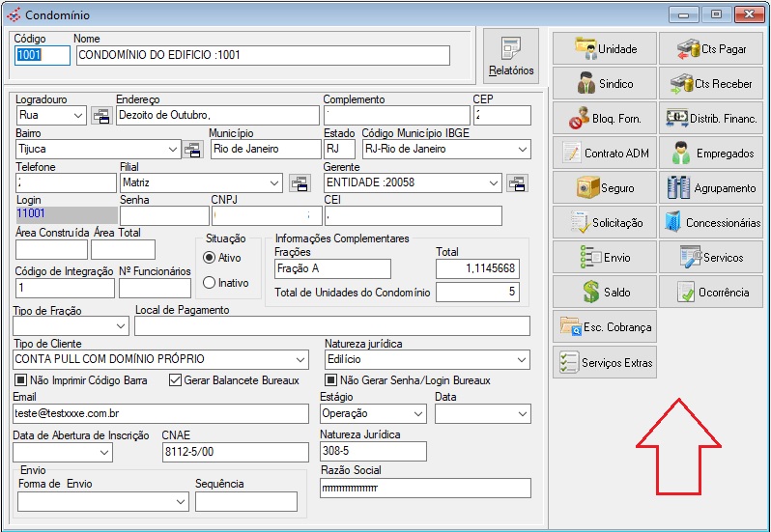This screenshot has height=532, width=771.
Task: Open Cts Receber accounts receivable
Action: click(x=710, y=84)
